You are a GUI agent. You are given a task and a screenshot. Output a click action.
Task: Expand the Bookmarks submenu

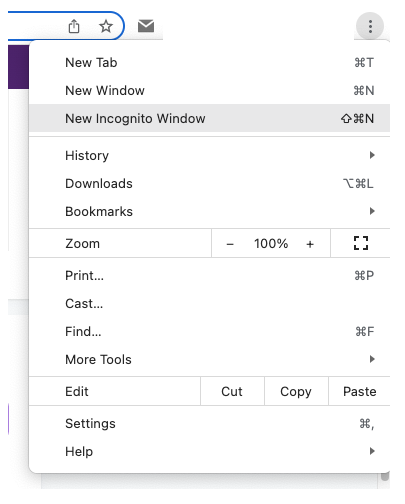pyautogui.click(x=209, y=211)
